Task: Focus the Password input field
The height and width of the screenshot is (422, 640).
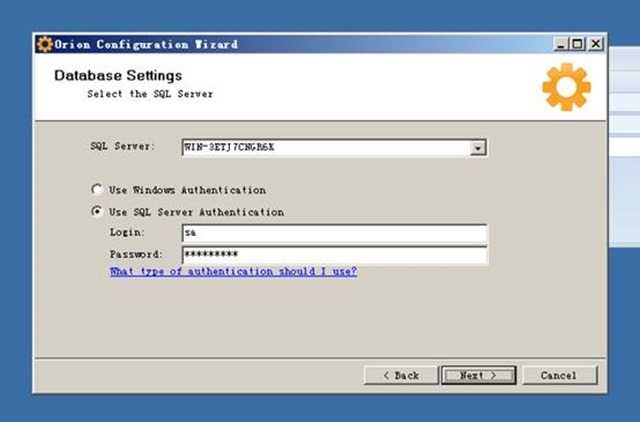Action: (x=334, y=255)
